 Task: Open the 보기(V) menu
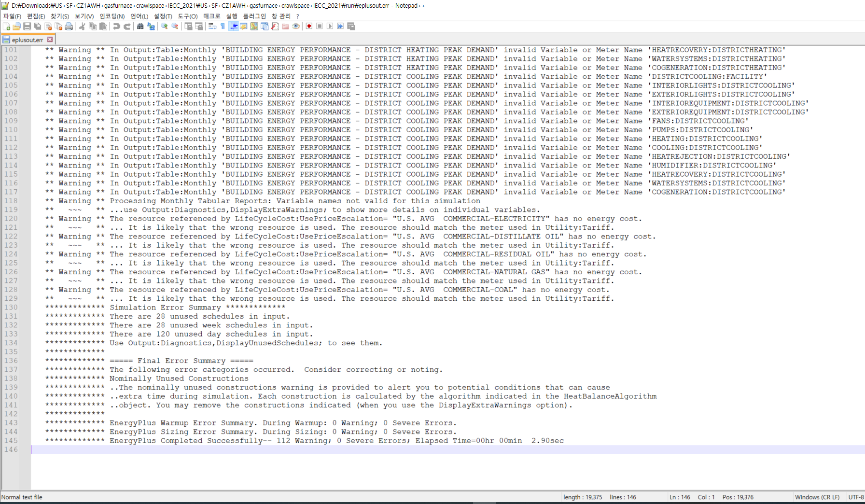tap(84, 16)
